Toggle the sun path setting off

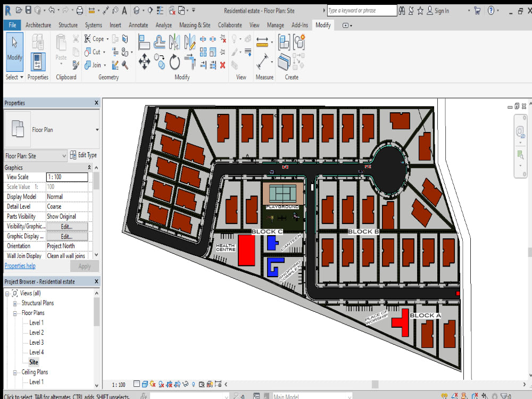[x=152, y=384]
